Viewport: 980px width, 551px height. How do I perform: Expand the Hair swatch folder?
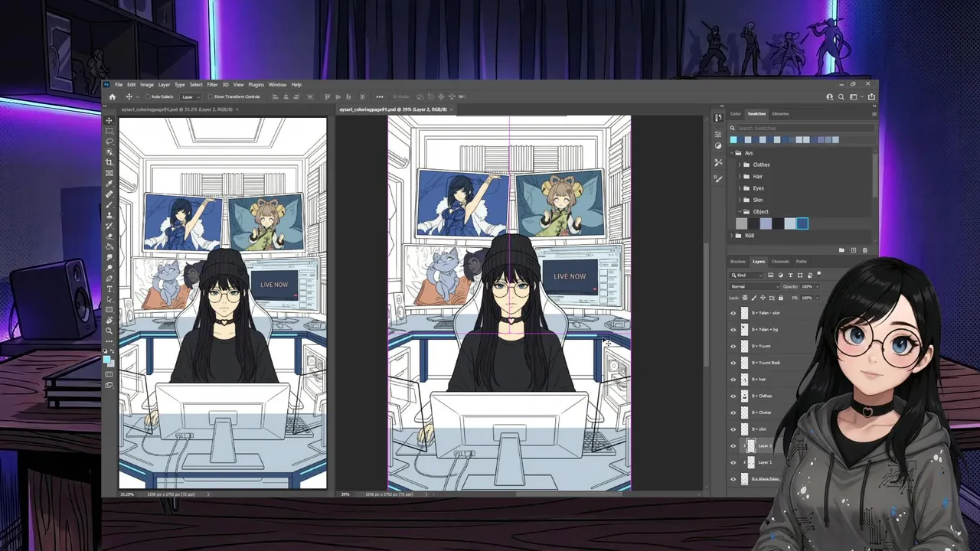(740, 176)
